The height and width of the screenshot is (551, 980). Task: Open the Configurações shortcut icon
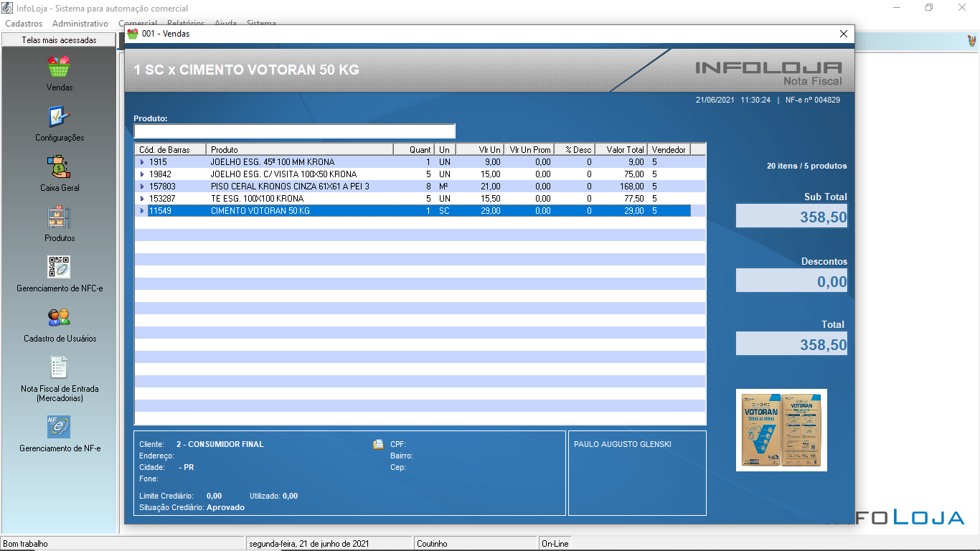click(59, 117)
